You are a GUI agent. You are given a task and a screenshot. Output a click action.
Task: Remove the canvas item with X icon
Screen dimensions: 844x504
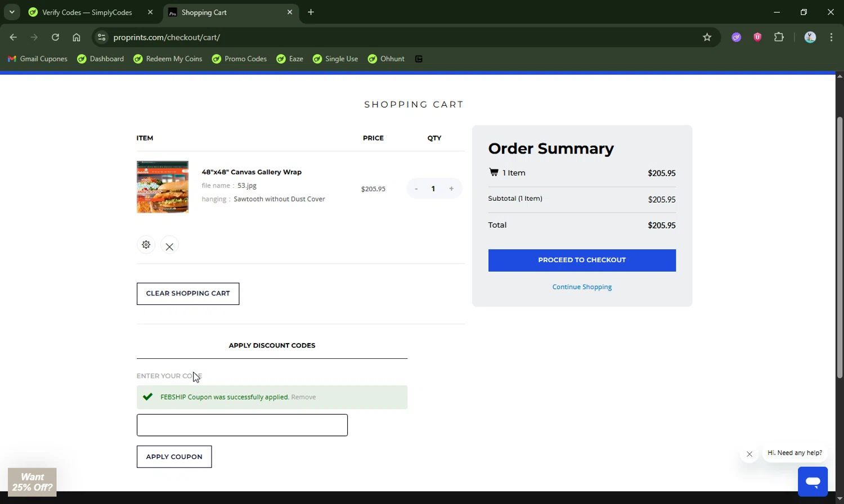169,246
